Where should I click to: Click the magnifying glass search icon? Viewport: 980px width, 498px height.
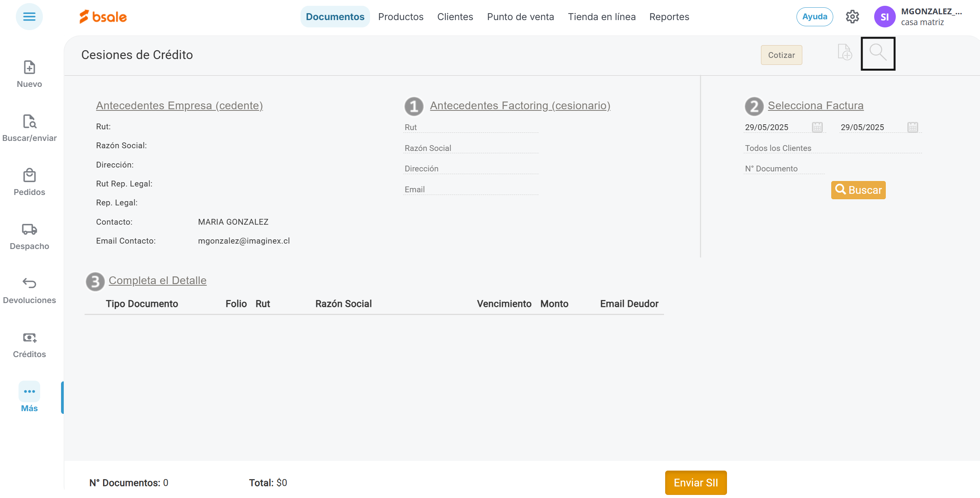878,53
